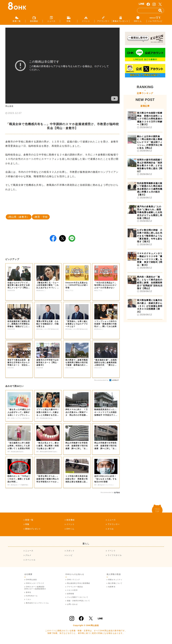The width and height of the screenshot is (172, 644).
Task: Open the footer Instagram icon
Action: (x=72, y=618)
